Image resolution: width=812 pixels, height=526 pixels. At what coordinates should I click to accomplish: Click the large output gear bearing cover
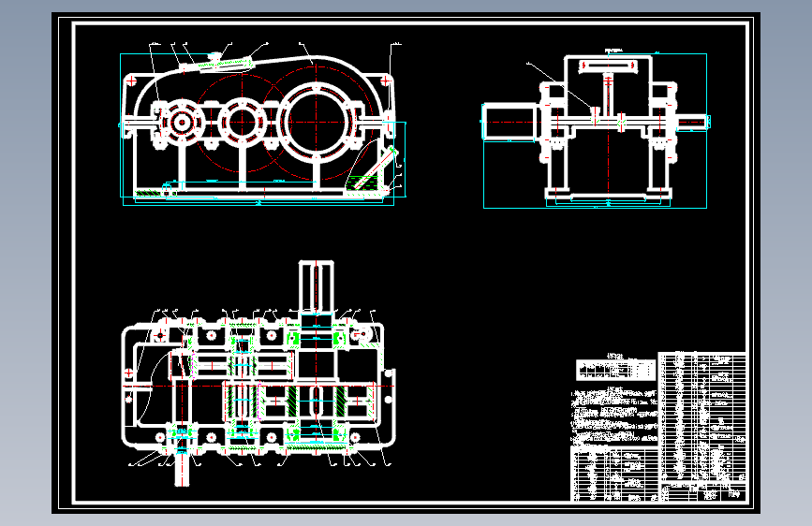tap(316, 121)
